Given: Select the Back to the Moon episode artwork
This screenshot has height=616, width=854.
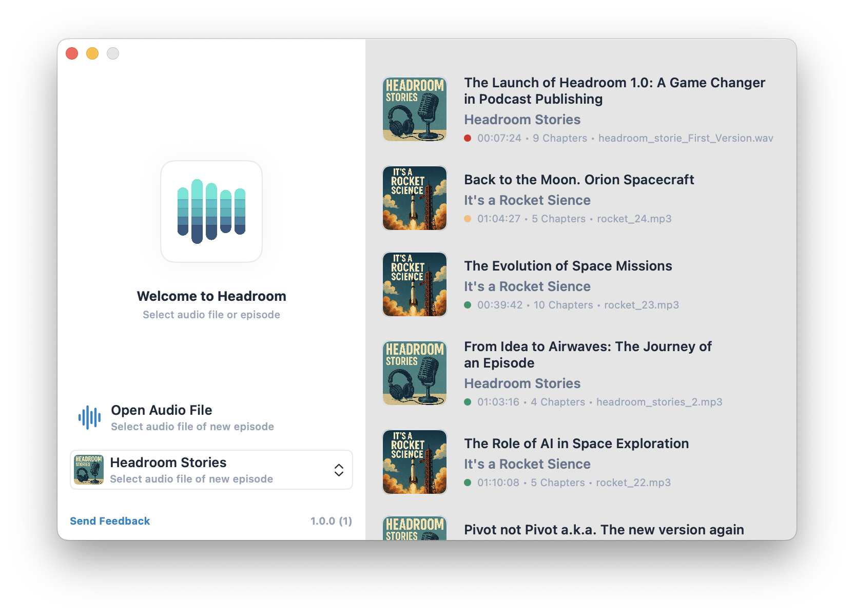Looking at the screenshot, I should click(x=415, y=198).
